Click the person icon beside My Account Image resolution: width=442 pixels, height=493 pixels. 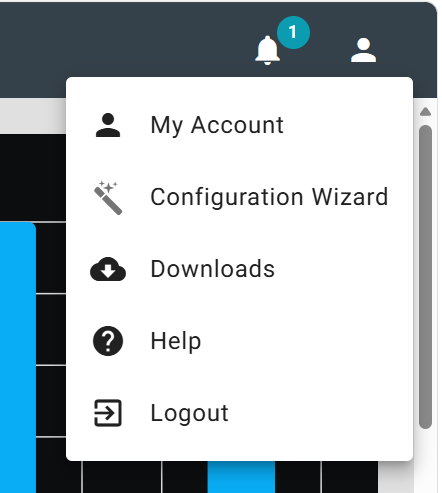coord(108,125)
